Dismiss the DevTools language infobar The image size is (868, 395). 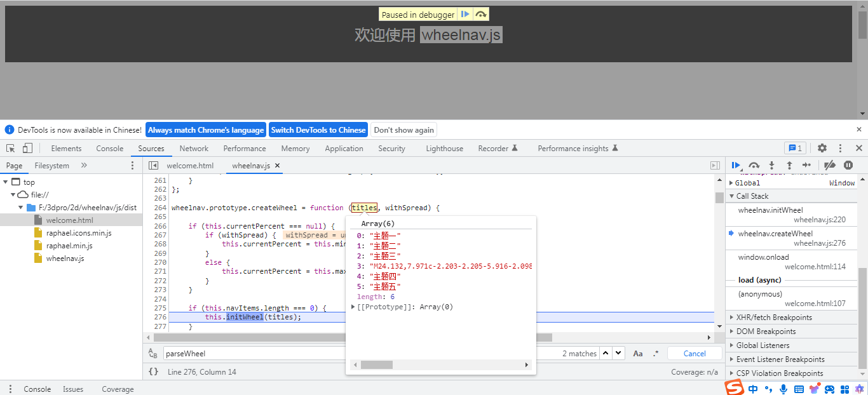point(859,129)
